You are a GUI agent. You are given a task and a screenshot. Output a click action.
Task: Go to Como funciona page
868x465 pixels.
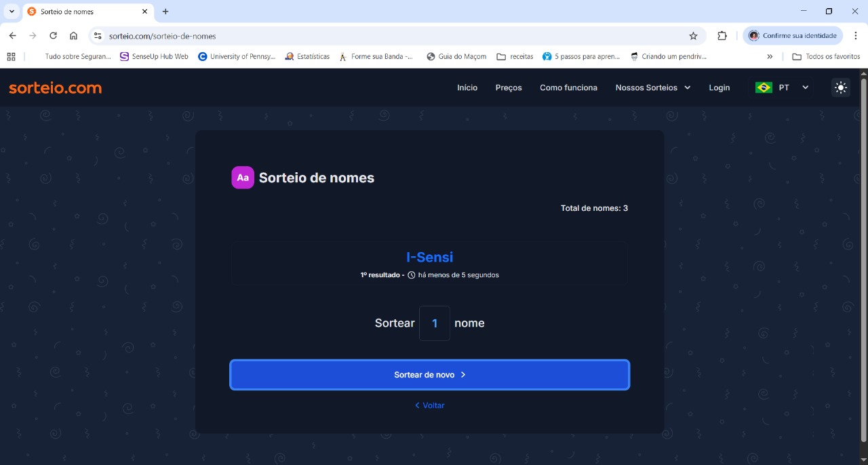568,87
